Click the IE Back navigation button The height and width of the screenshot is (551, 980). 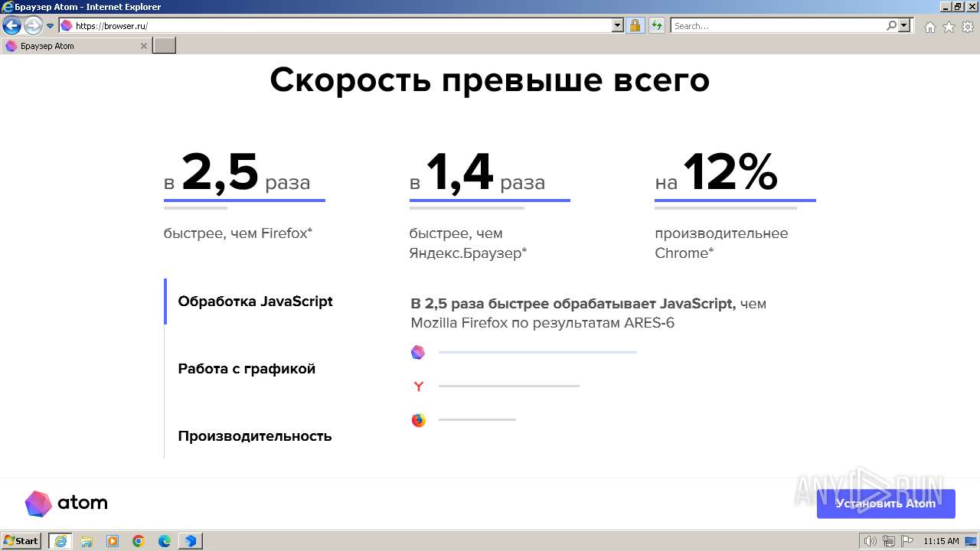[x=11, y=26]
